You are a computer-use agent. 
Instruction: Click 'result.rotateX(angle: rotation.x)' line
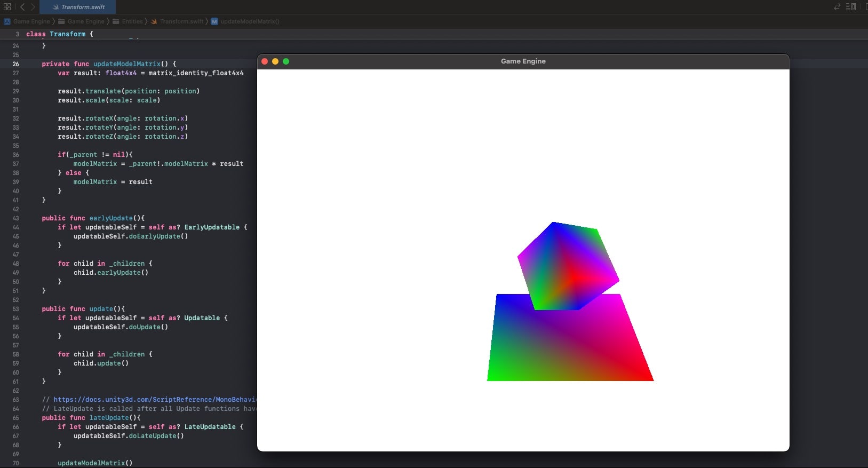(x=123, y=118)
